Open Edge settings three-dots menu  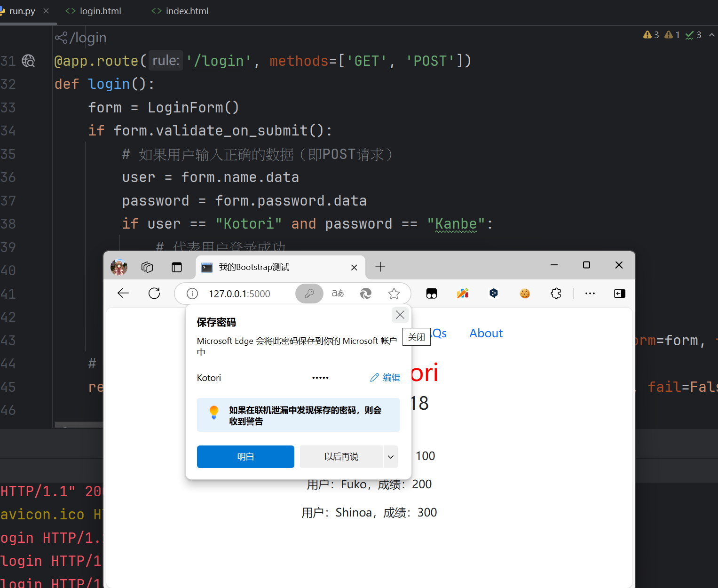[590, 294]
